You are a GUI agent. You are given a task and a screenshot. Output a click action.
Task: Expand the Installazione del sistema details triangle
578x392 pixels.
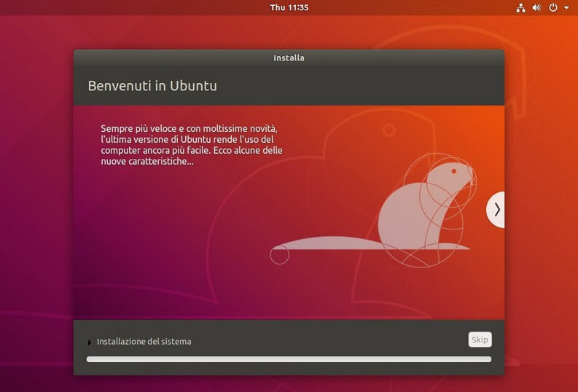coord(90,342)
